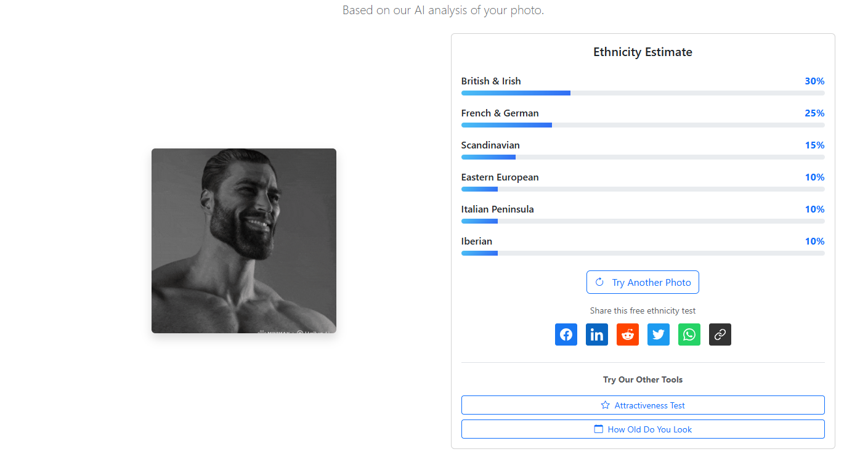The width and height of the screenshot is (868, 462).
Task: Click the calendar icon on How Old Do You Look
Action: pyautogui.click(x=598, y=429)
